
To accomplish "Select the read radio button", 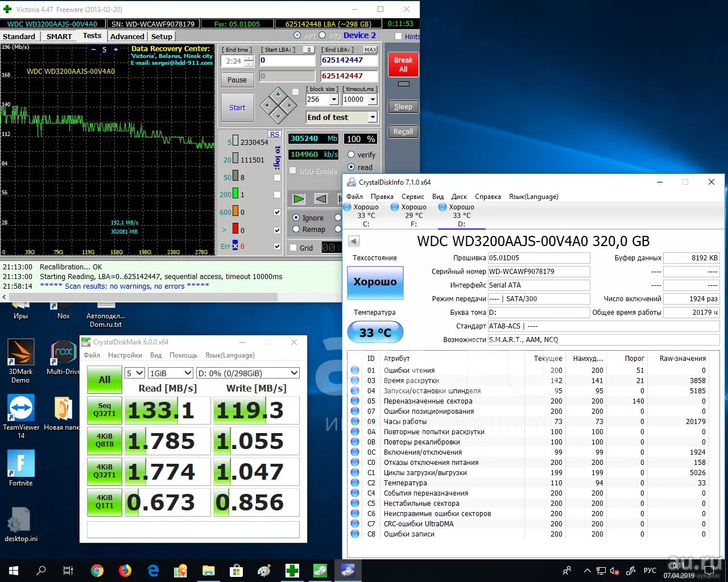I will 351,167.
